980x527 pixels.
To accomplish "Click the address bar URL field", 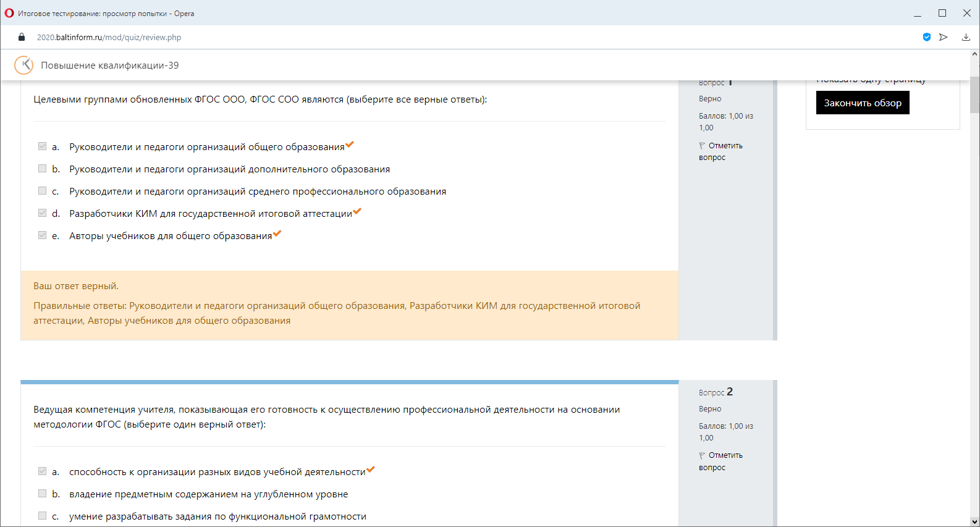I will (109, 37).
